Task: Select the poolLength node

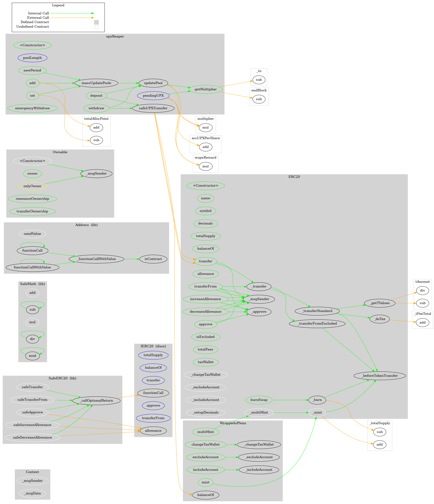Action: point(32,58)
